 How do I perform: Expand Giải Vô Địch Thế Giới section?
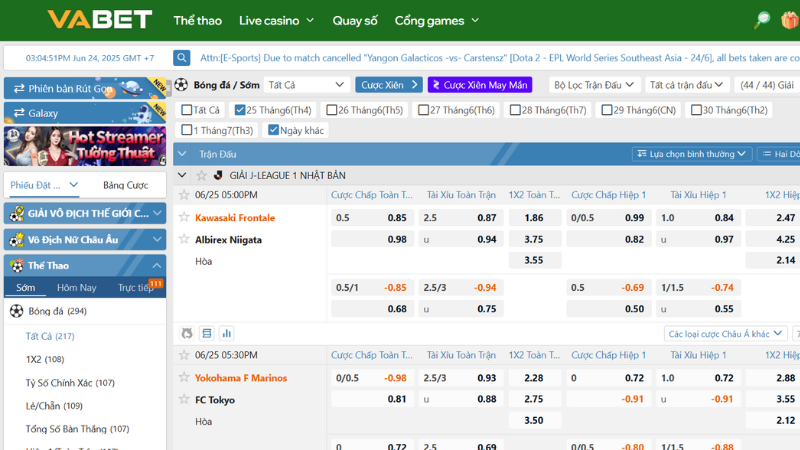85,213
